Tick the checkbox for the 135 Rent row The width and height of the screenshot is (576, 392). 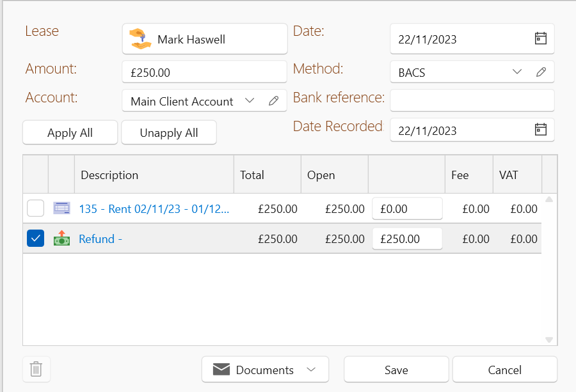pos(36,208)
